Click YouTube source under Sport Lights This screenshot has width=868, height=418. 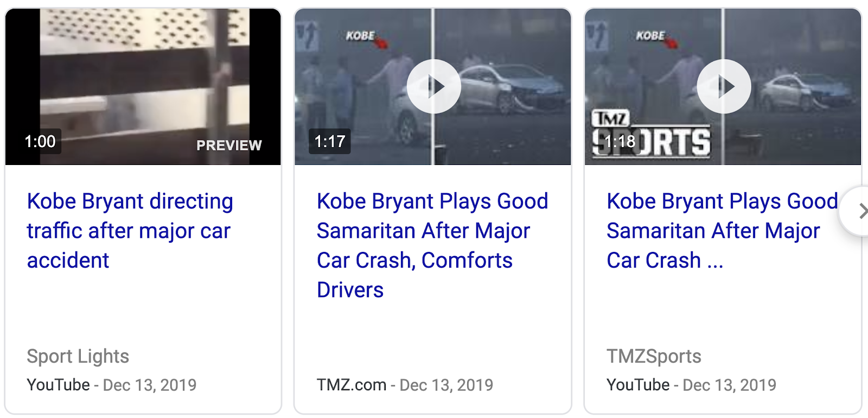click(x=59, y=385)
